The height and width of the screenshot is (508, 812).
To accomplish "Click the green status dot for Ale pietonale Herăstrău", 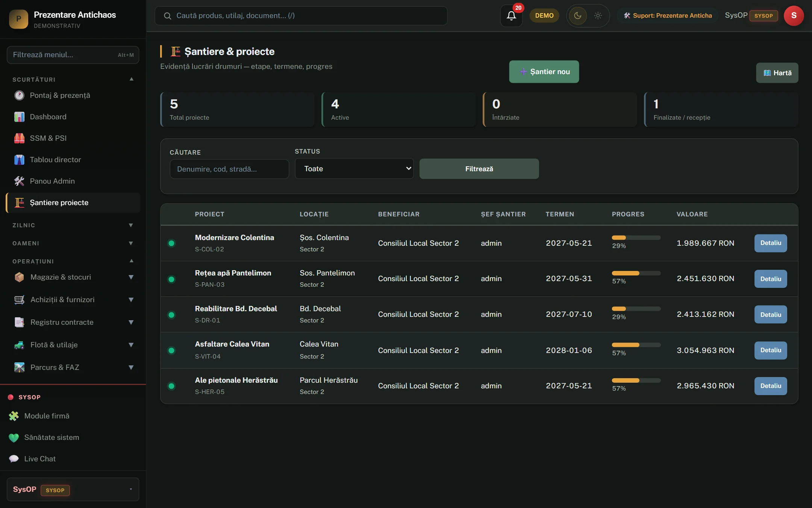I will coord(171,386).
